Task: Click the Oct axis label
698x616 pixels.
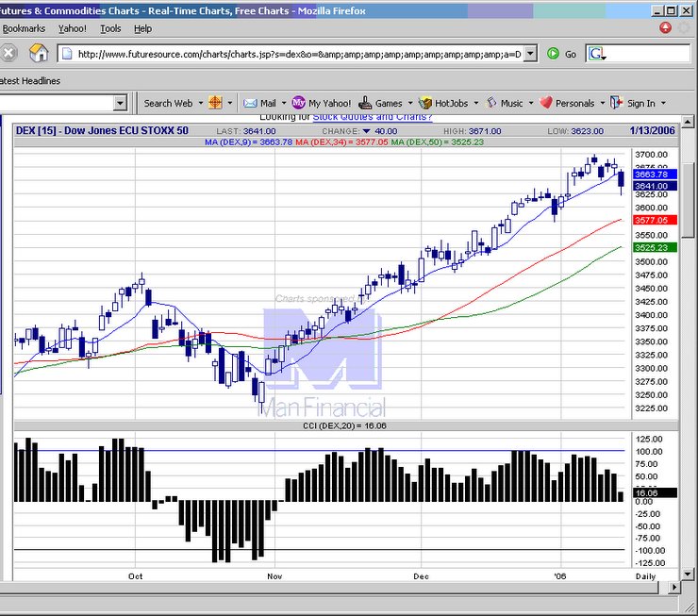Action: [x=135, y=576]
